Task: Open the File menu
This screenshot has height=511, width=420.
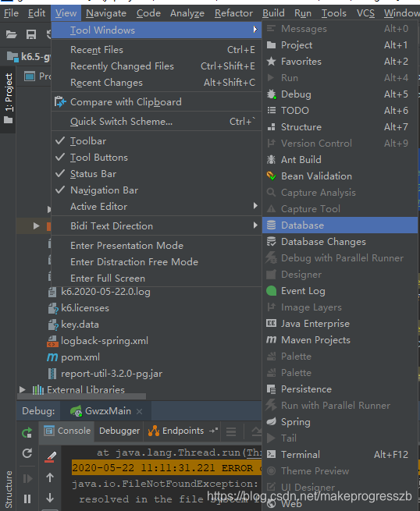Action: (x=11, y=13)
